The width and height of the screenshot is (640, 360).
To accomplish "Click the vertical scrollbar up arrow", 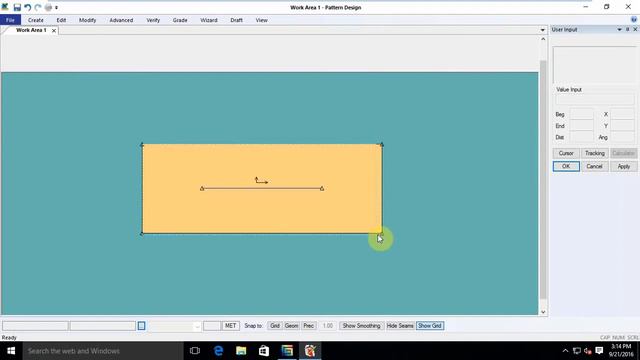I will click(543, 39).
